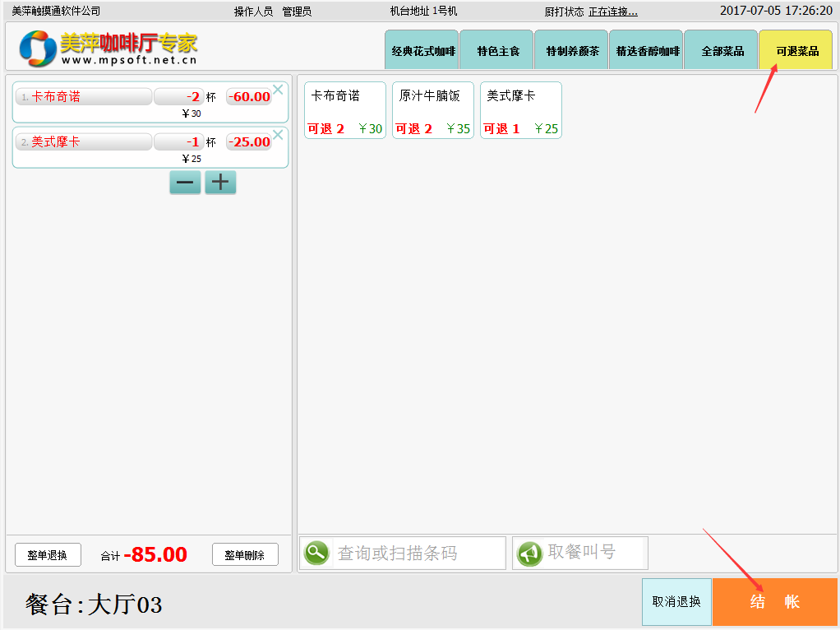Open the 特色主食 category tab
Image resolution: width=840 pixels, height=630 pixels.
[x=496, y=51]
